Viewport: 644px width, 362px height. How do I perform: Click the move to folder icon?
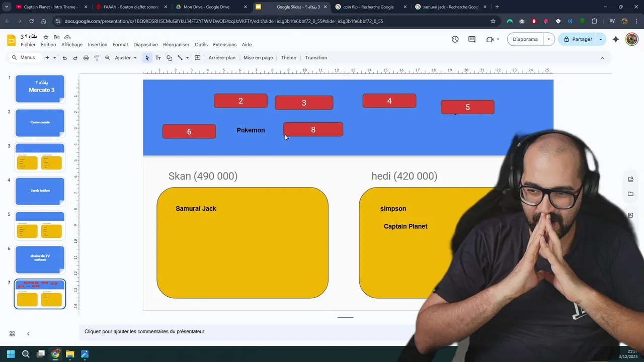pos(56,37)
